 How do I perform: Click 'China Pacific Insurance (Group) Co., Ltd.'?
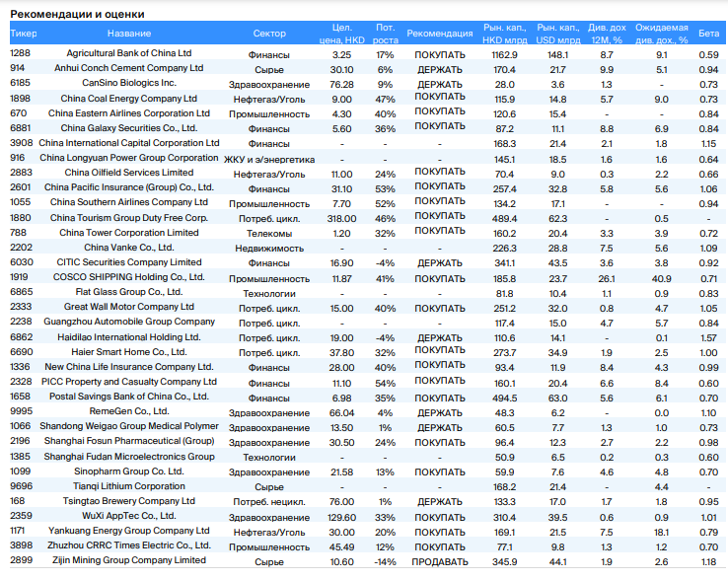(129, 188)
